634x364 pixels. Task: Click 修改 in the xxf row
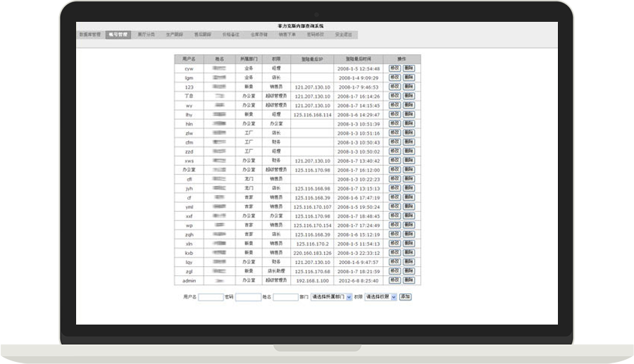(x=394, y=215)
